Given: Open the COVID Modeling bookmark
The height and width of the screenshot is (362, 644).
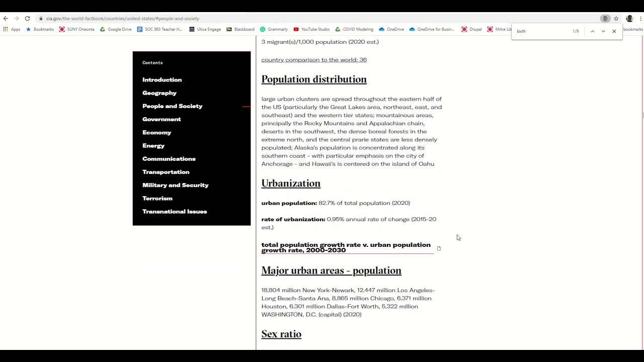Looking at the screenshot, I should coord(354,29).
